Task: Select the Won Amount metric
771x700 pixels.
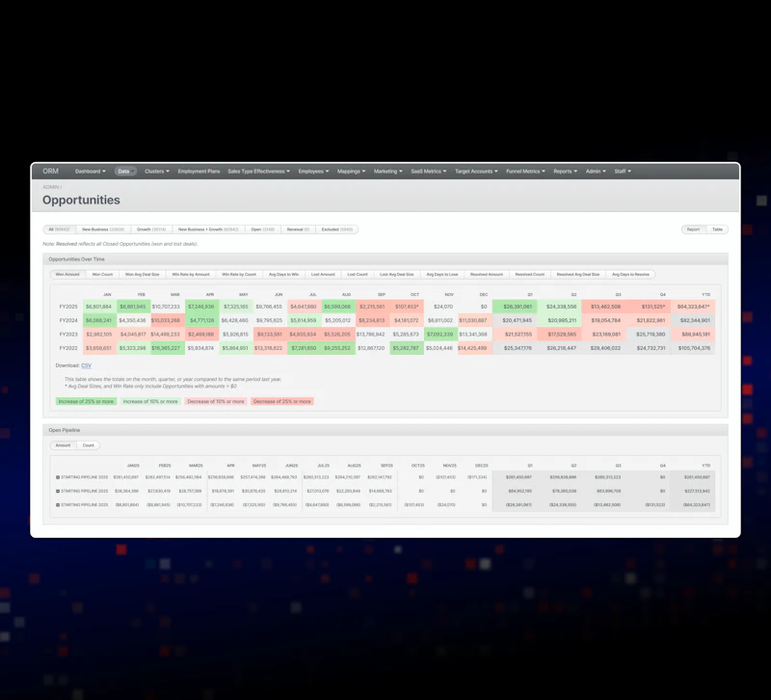Action: tap(67, 275)
